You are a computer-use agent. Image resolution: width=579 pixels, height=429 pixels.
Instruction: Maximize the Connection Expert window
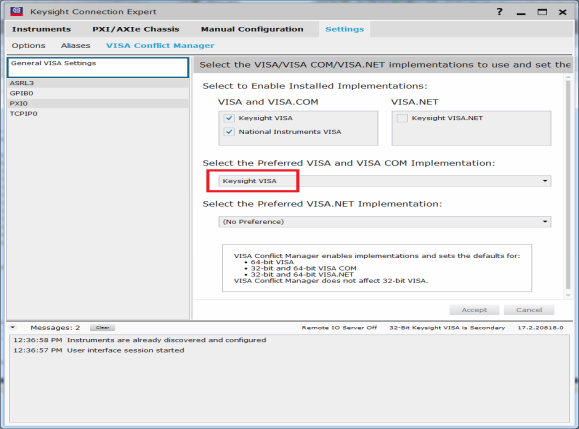pos(542,12)
